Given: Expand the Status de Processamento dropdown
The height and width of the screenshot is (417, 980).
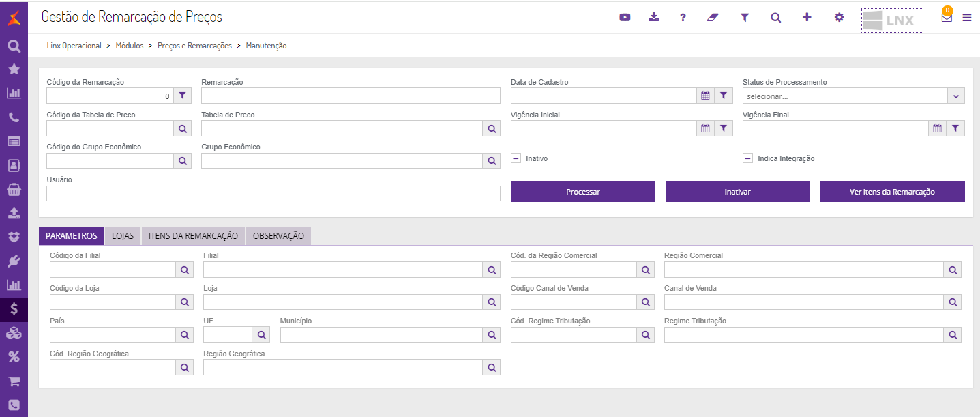Looking at the screenshot, I should [956, 96].
